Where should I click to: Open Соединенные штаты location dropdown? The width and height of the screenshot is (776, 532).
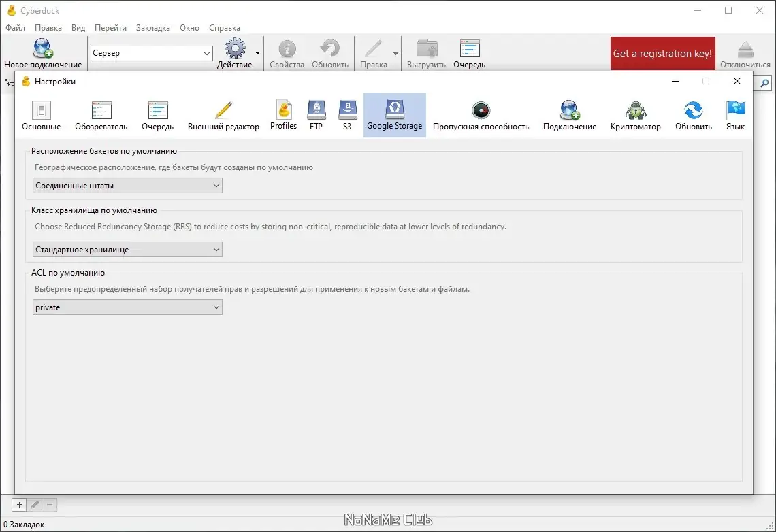pos(128,186)
